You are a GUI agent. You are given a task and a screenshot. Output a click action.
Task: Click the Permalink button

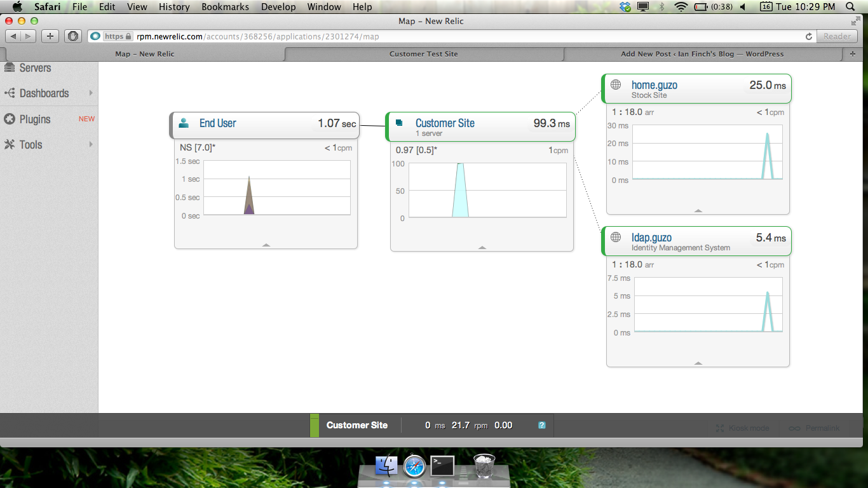[815, 428]
